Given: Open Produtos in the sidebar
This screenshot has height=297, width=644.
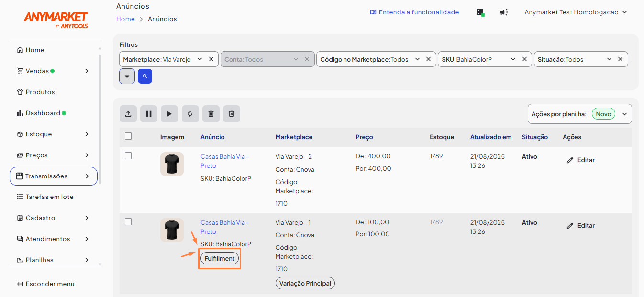Looking at the screenshot, I should point(36,92).
